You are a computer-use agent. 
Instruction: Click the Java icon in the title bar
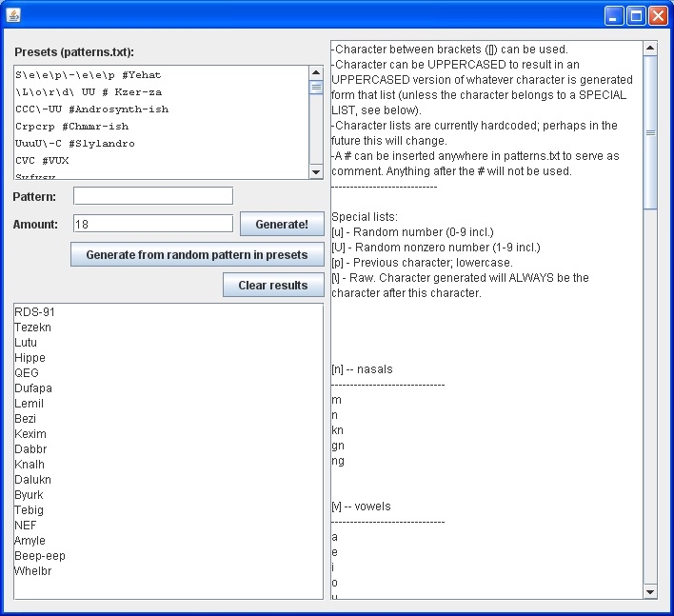(13, 15)
